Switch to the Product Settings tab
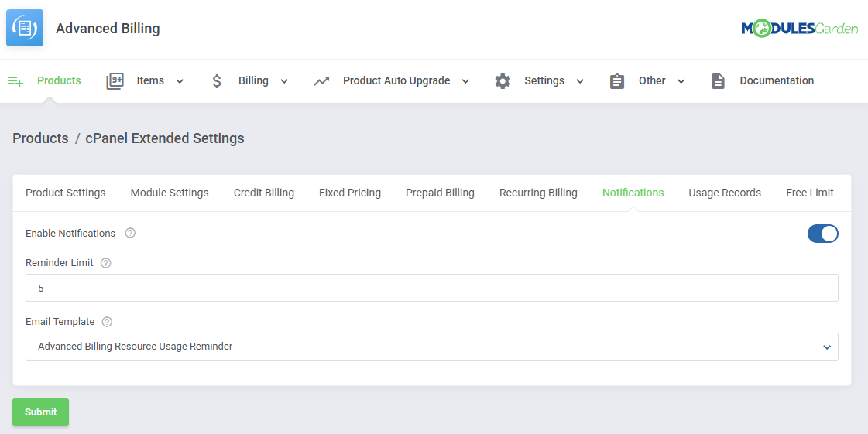 [x=65, y=193]
